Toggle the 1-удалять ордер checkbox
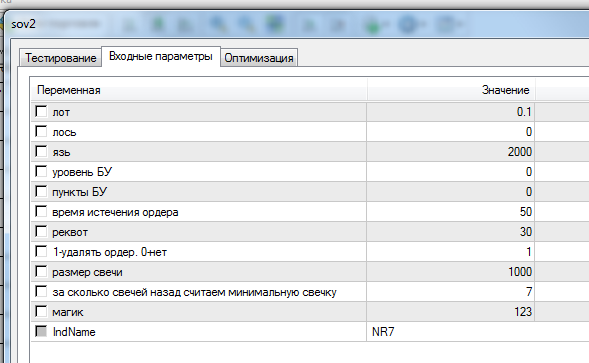Image resolution: width=589 pixels, height=363 pixels. [x=41, y=251]
